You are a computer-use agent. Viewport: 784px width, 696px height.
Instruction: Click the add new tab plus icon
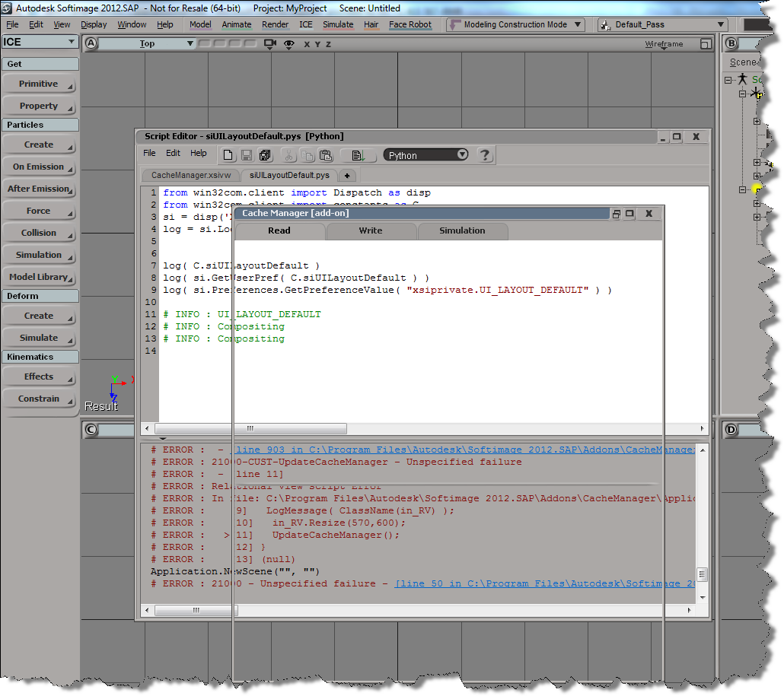pyautogui.click(x=347, y=176)
